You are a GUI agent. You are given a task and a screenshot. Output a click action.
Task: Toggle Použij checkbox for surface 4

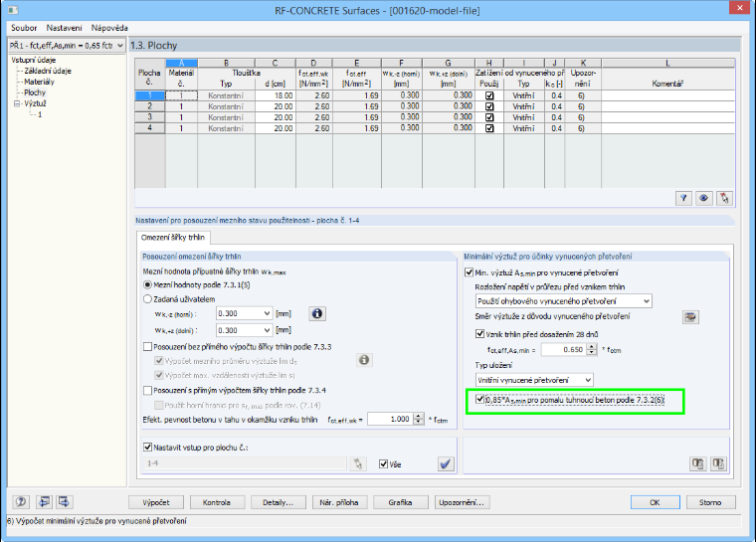tap(489, 128)
